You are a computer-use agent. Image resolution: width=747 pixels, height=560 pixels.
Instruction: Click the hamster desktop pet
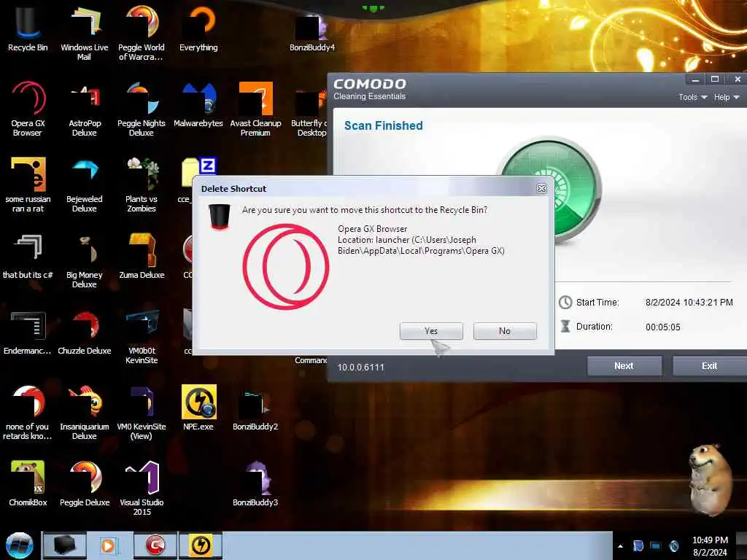click(711, 480)
